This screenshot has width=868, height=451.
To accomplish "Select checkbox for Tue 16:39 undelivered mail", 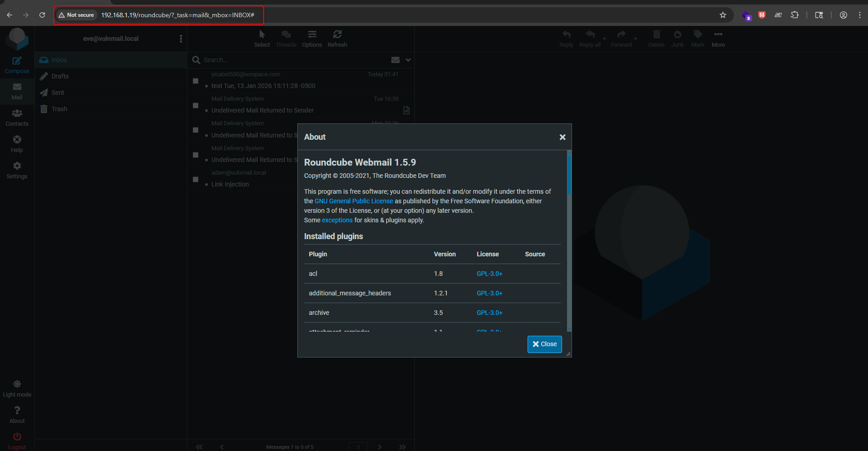I will click(195, 105).
